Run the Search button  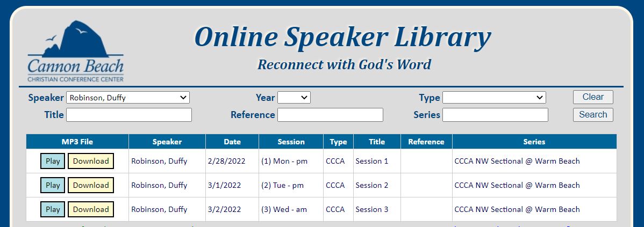(593, 115)
